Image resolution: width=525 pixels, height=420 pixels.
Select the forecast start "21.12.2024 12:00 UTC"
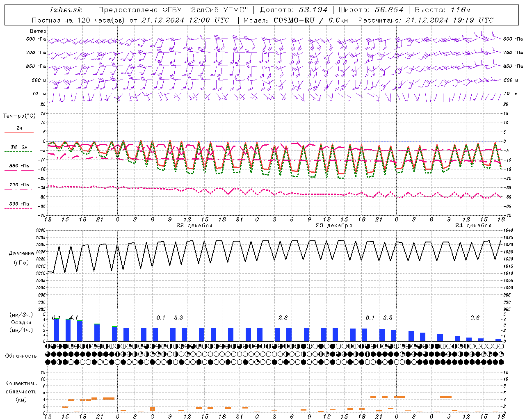[x=185, y=20]
